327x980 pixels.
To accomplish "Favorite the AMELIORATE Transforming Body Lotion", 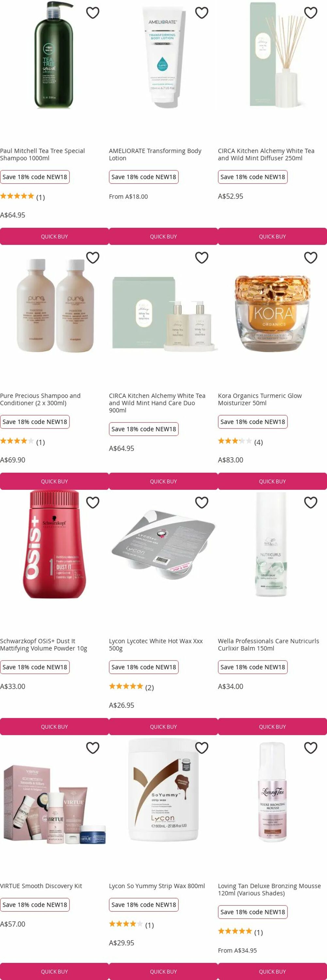I will tap(202, 12).
